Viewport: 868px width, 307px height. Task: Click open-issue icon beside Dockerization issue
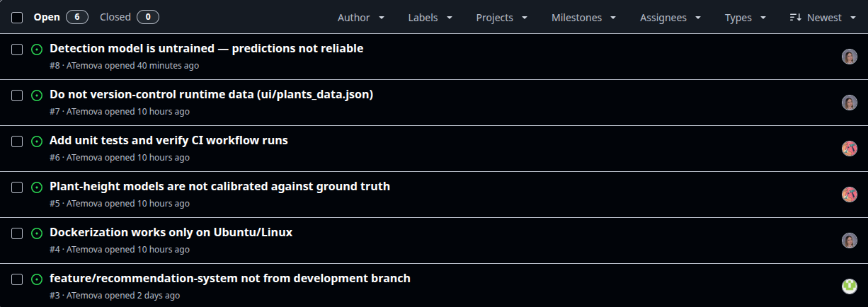pyautogui.click(x=37, y=233)
